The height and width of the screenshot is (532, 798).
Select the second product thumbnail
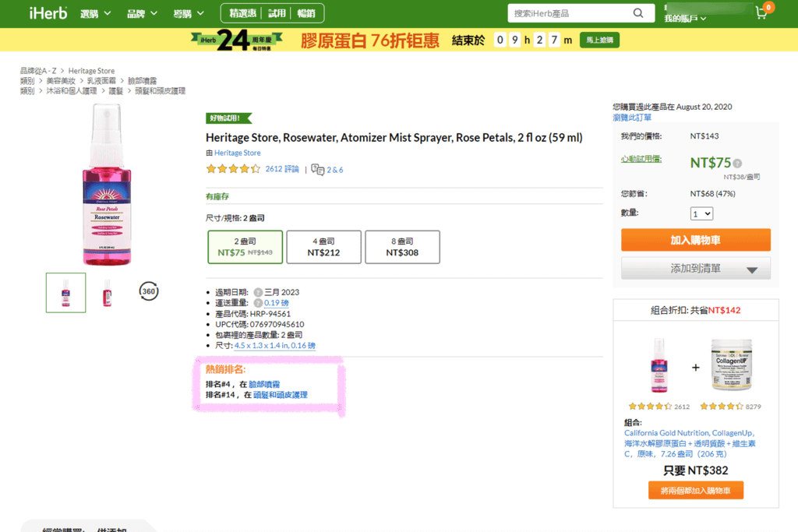tap(107, 293)
